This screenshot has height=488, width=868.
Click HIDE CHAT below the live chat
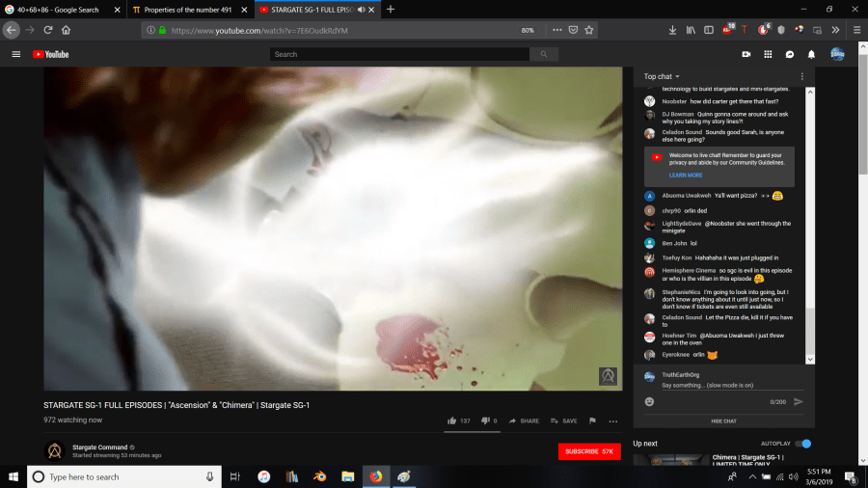coord(723,420)
